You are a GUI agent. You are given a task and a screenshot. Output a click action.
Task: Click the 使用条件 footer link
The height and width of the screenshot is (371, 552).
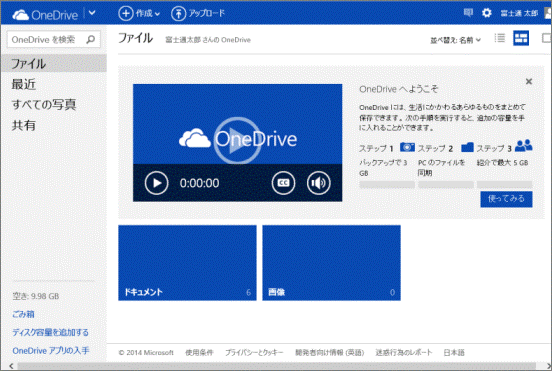[x=199, y=352]
